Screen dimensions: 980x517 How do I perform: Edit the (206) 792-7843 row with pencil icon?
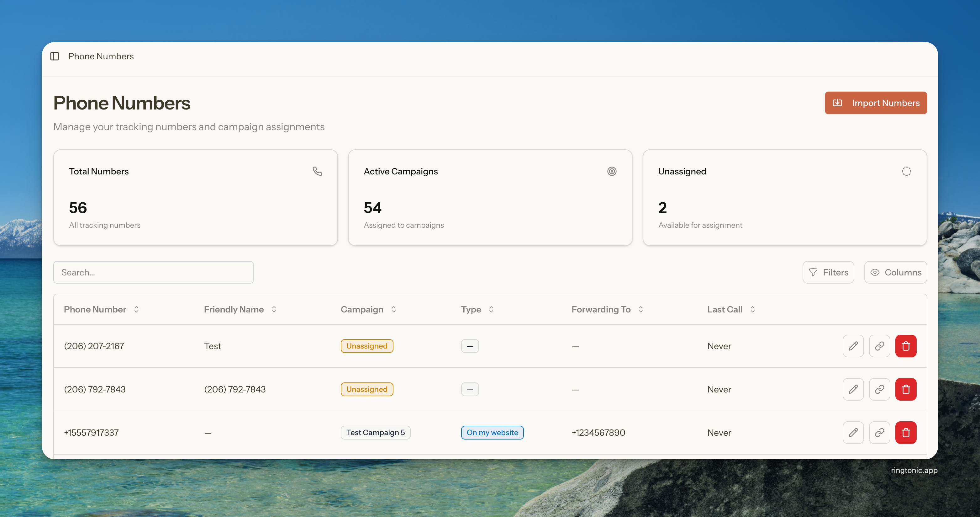click(x=853, y=389)
